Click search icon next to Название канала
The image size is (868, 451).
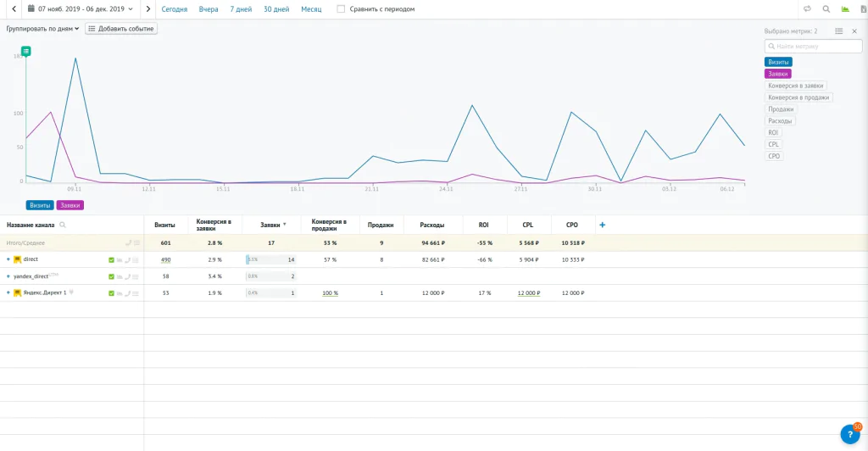pyautogui.click(x=63, y=225)
